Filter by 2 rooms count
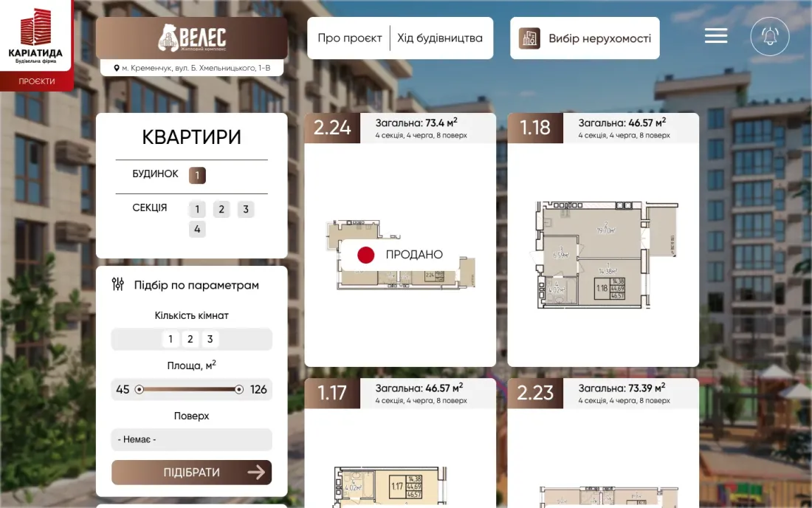Viewport: 812px width, 508px height. 190,339
